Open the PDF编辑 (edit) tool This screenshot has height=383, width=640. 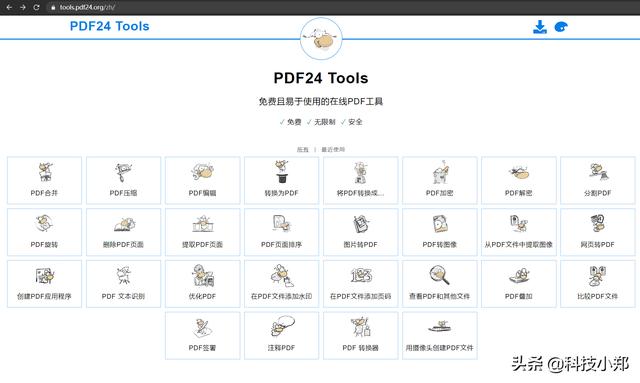point(202,180)
